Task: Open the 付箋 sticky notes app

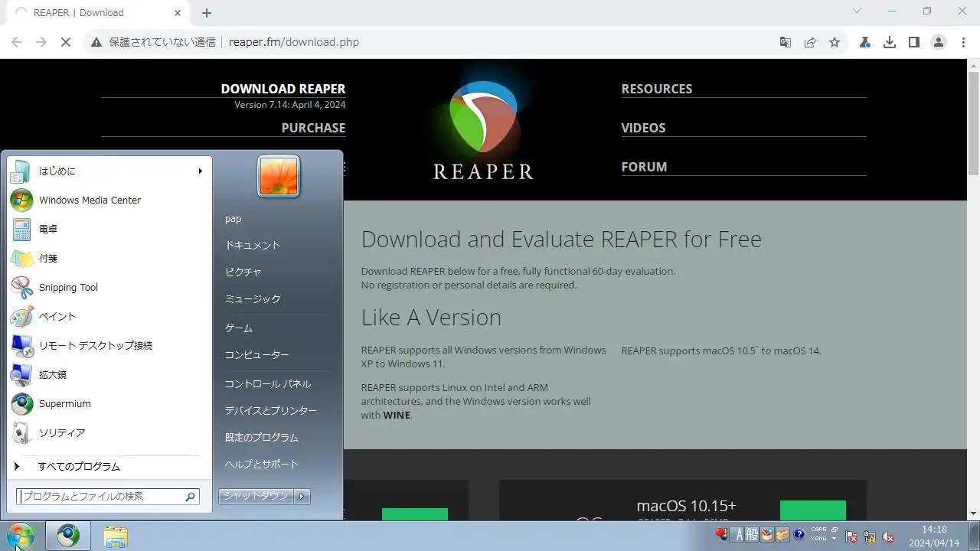Action: click(x=109, y=259)
